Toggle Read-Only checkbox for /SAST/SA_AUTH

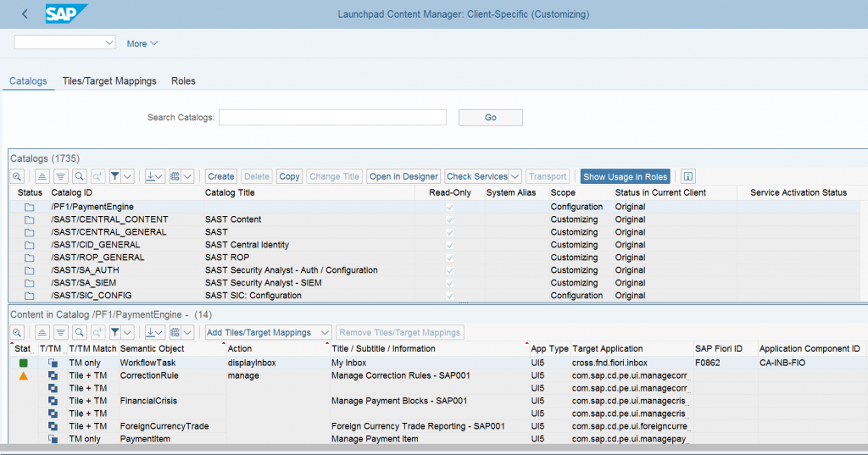click(x=449, y=270)
